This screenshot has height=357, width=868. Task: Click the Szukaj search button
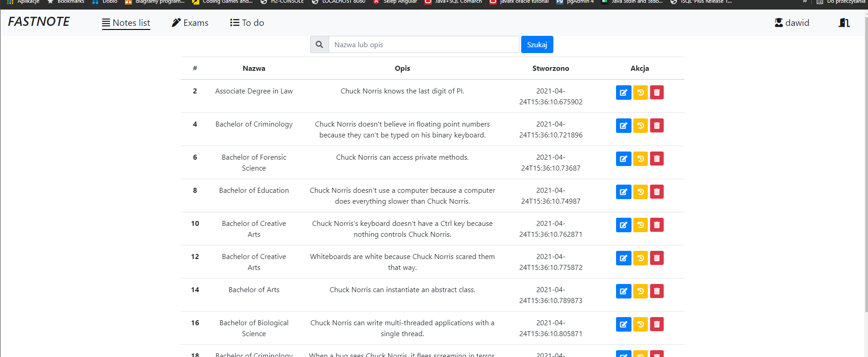[537, 44]
